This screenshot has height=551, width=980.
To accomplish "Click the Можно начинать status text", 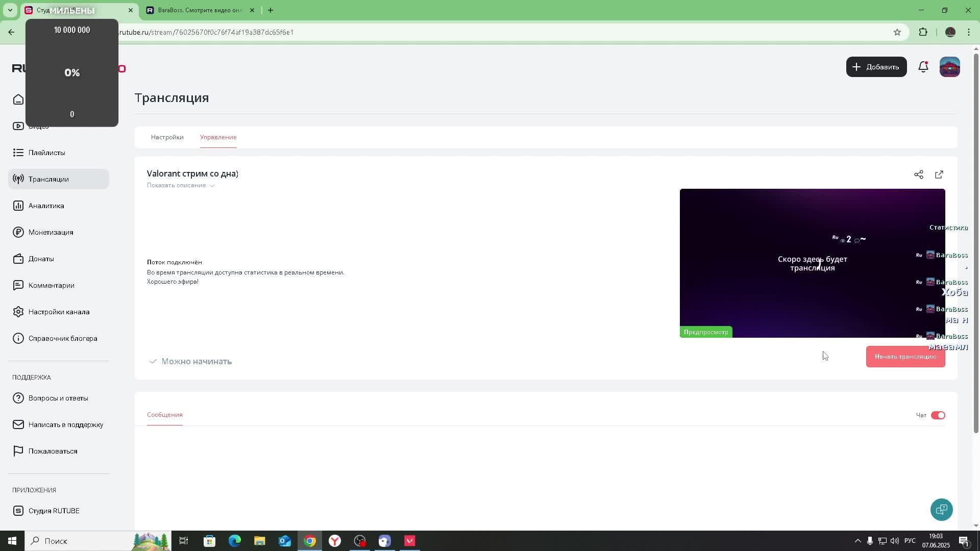I will pos(197,361).
